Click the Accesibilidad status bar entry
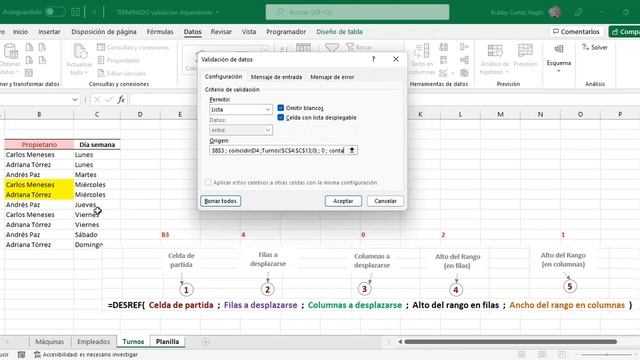Image resolution: width=640 pixels, height=360 pixels. click(x=86, y=355)
